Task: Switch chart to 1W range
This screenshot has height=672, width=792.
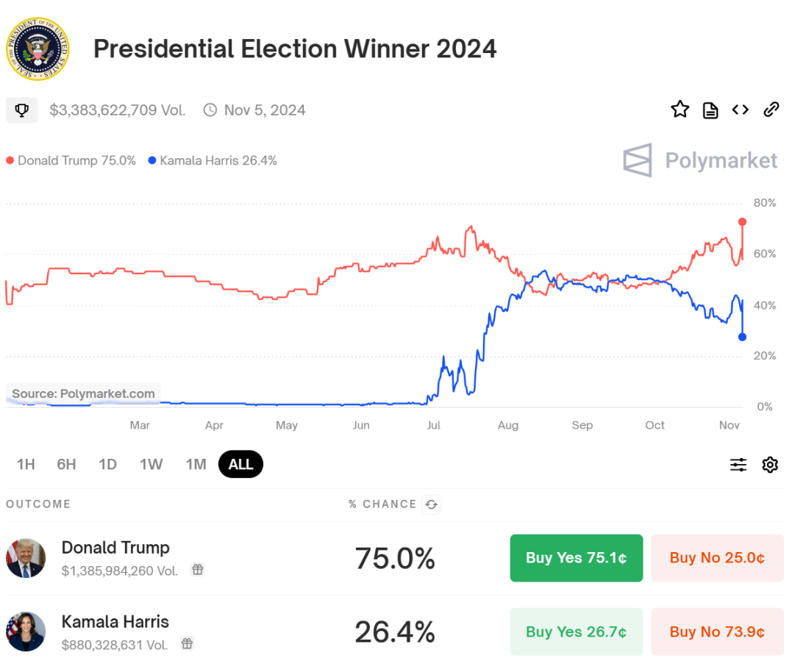Action: [x=151, y=465]
